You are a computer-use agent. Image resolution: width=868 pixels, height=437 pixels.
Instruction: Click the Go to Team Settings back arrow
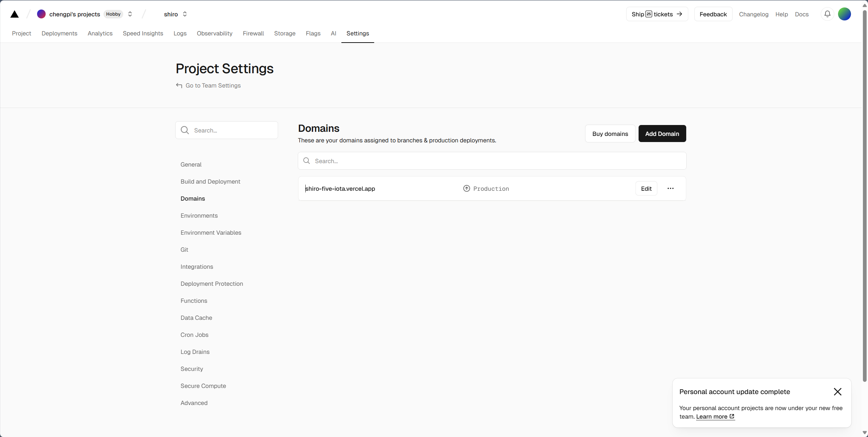click(179, 85)
